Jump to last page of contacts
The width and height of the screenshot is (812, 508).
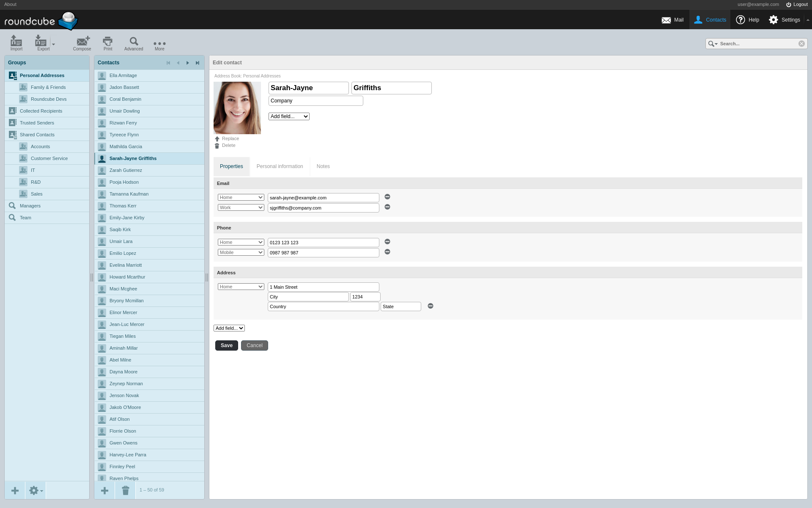[x=198, y=63]
